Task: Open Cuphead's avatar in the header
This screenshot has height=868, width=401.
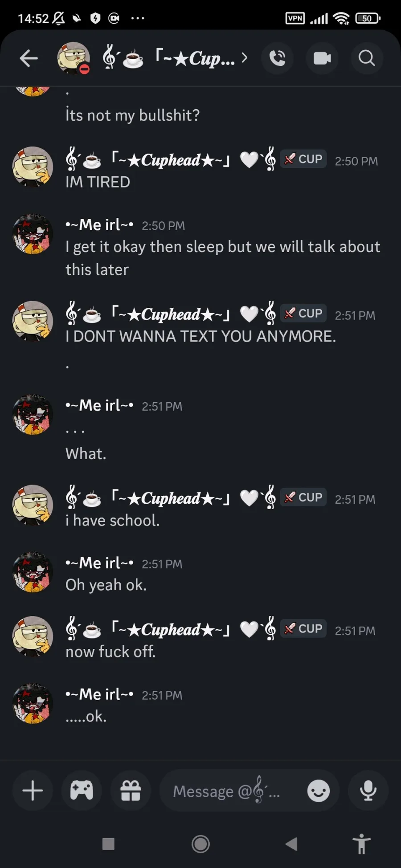Action: click(74, 58)
